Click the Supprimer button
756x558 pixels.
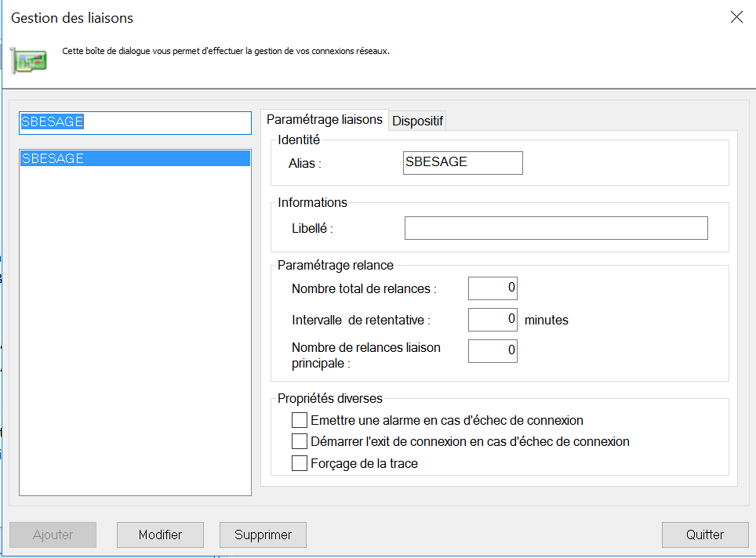[263, 534]
